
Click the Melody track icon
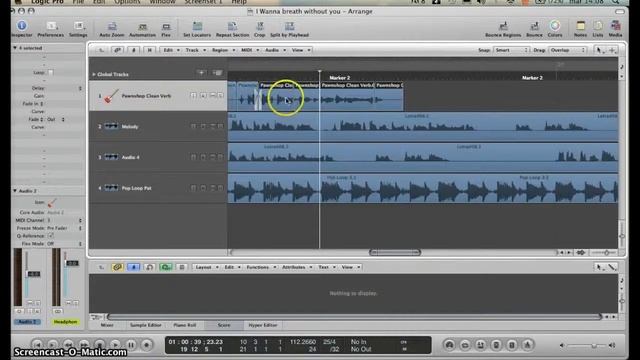(111, 126)
